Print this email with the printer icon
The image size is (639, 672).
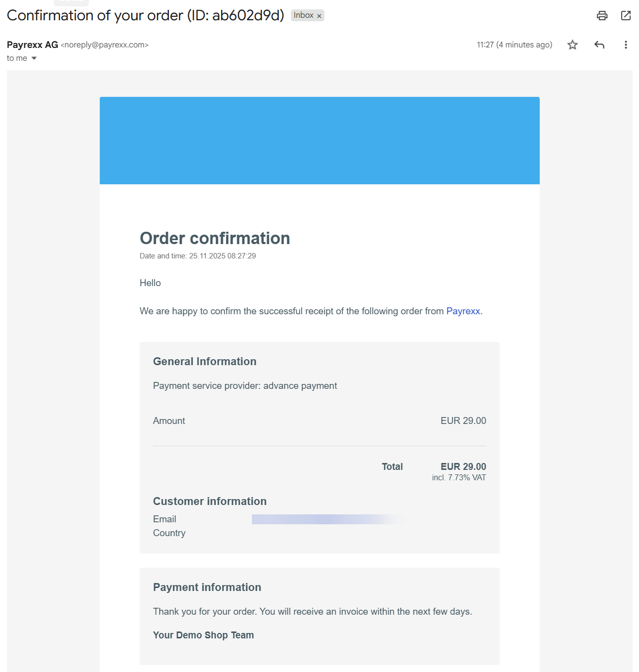coord(602,15)
